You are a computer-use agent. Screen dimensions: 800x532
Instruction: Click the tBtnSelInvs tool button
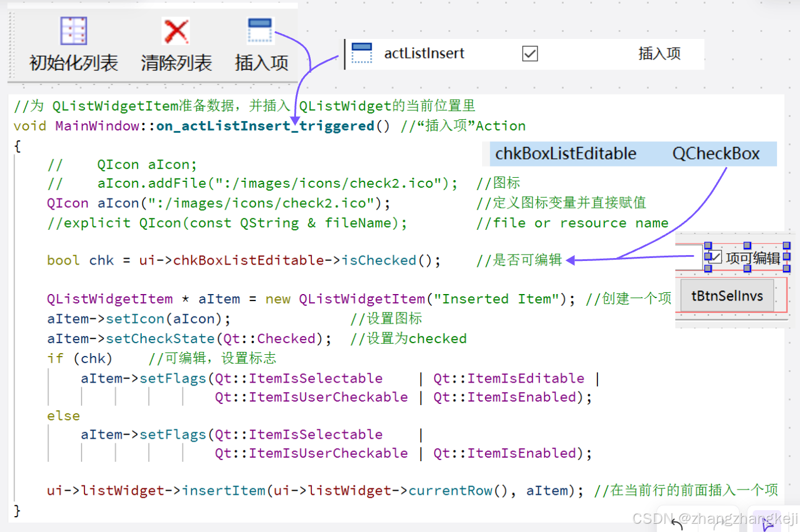(x=727, y=296)
